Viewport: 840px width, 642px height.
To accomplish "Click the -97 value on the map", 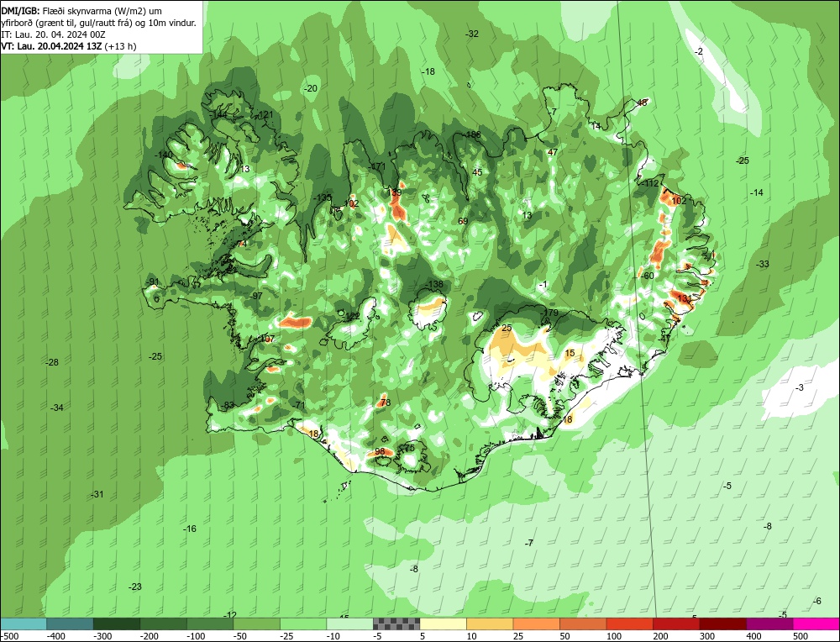I will click(x=256, y=296).
